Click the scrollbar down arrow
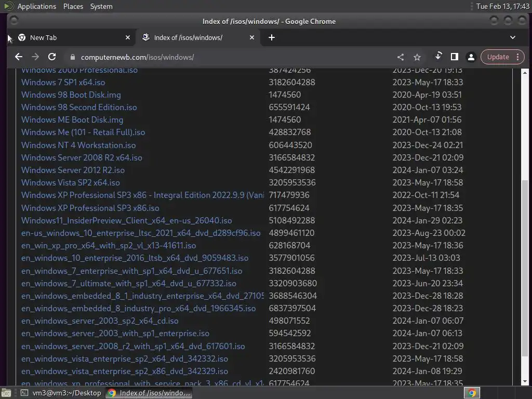532x399 pixels. (x=525, y=381)
